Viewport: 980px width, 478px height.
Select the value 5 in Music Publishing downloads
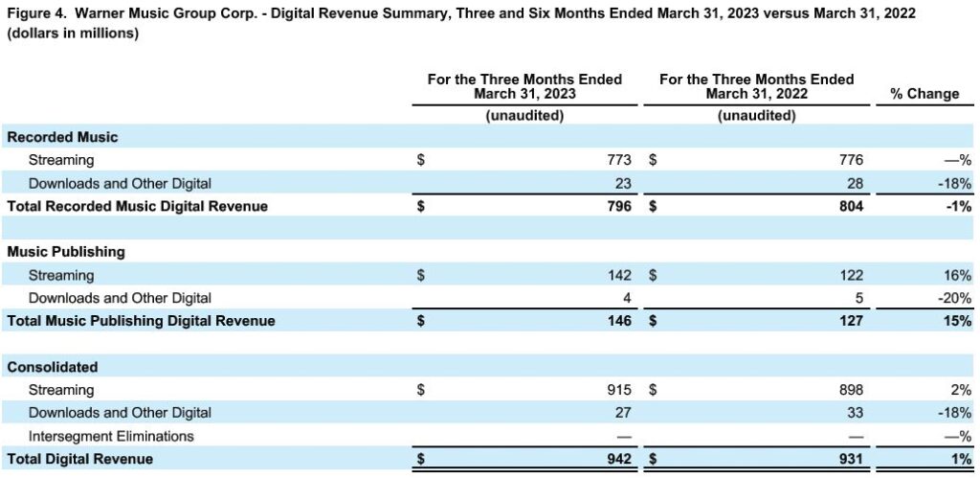858,299
